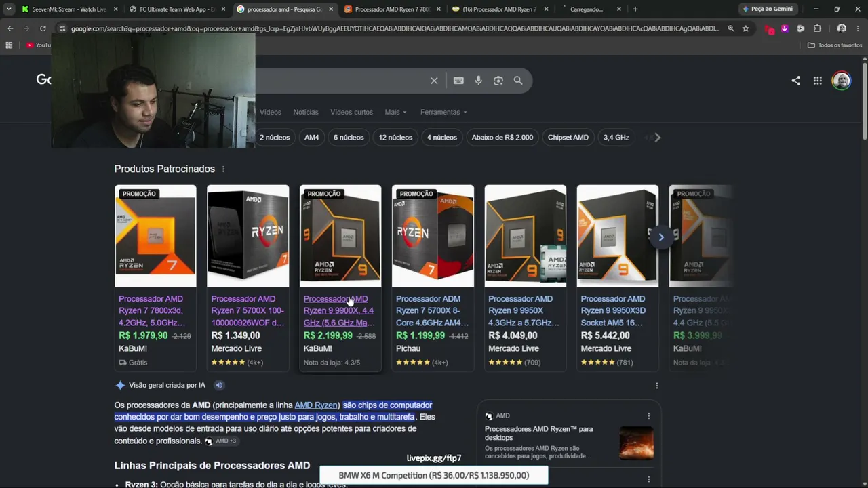The width and height of the screenshot is (868, 488).
Task: Open sponsored products info menu
Action: click(x=223, y=169)
